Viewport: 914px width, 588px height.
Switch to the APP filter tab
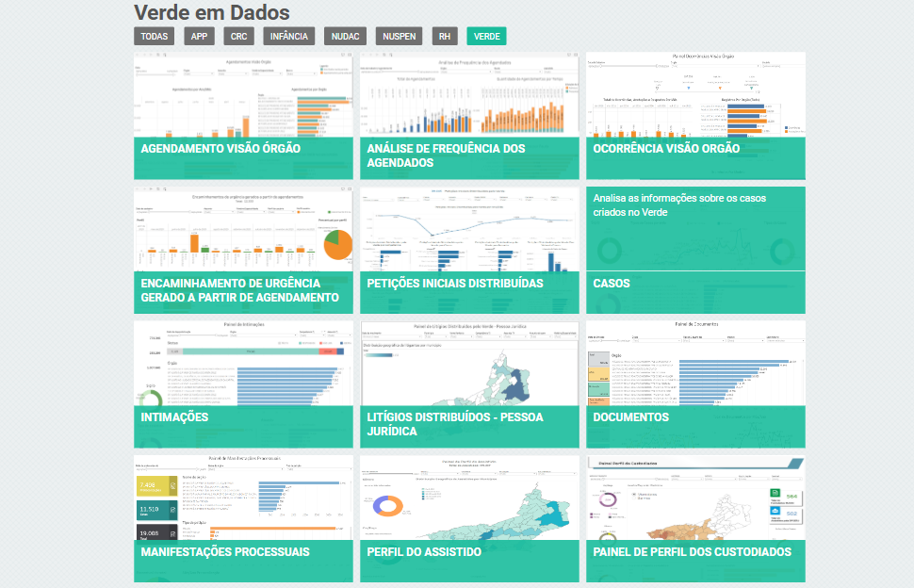coord(200,37)
